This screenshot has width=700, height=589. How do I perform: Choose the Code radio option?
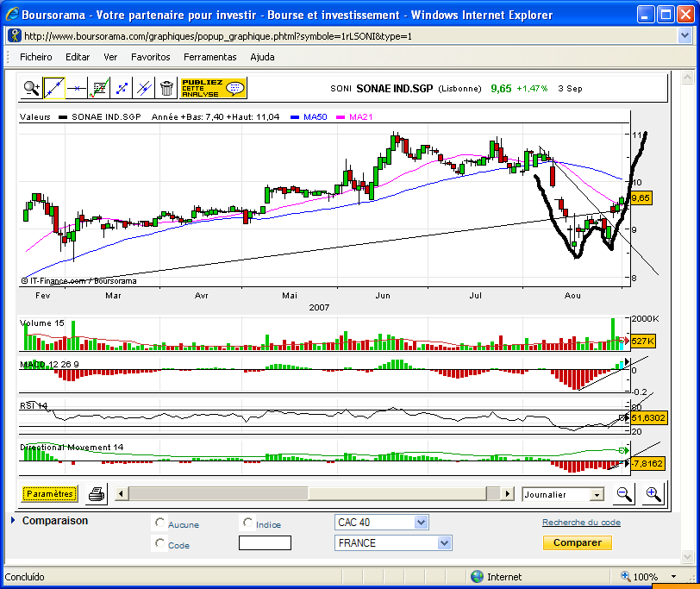[159, 543]
